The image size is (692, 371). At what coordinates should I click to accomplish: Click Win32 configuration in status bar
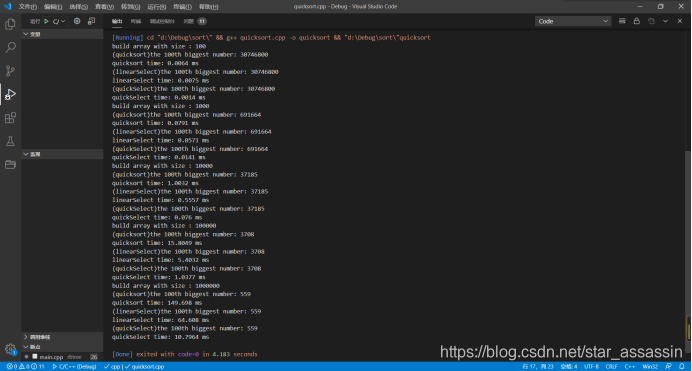pos(650,367)
